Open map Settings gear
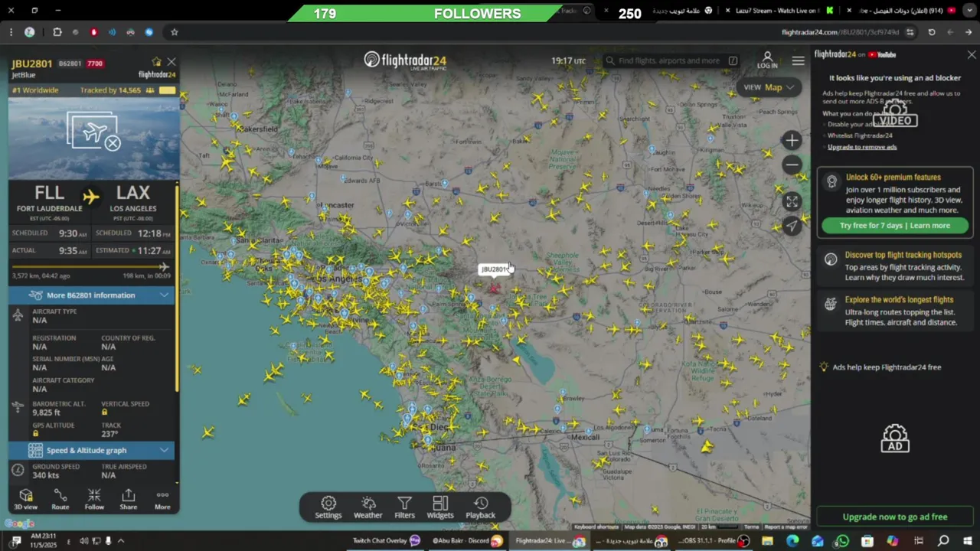This screenshot has width=980, height=551. click(328, 507)
